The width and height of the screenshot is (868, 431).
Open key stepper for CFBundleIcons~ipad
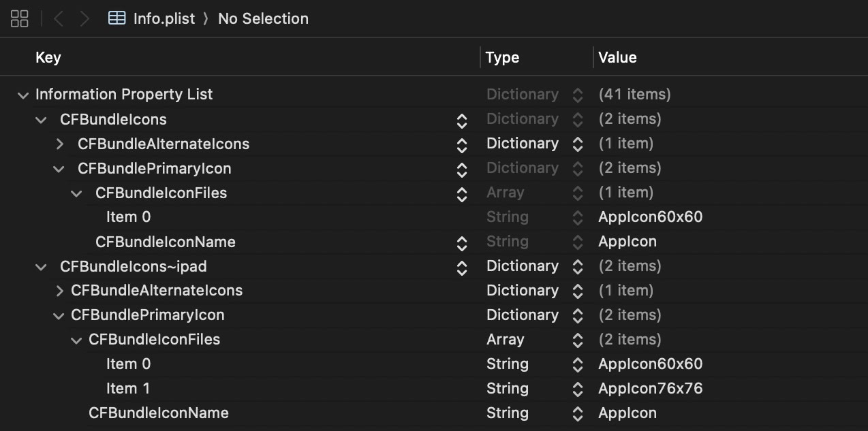point(462,267)
